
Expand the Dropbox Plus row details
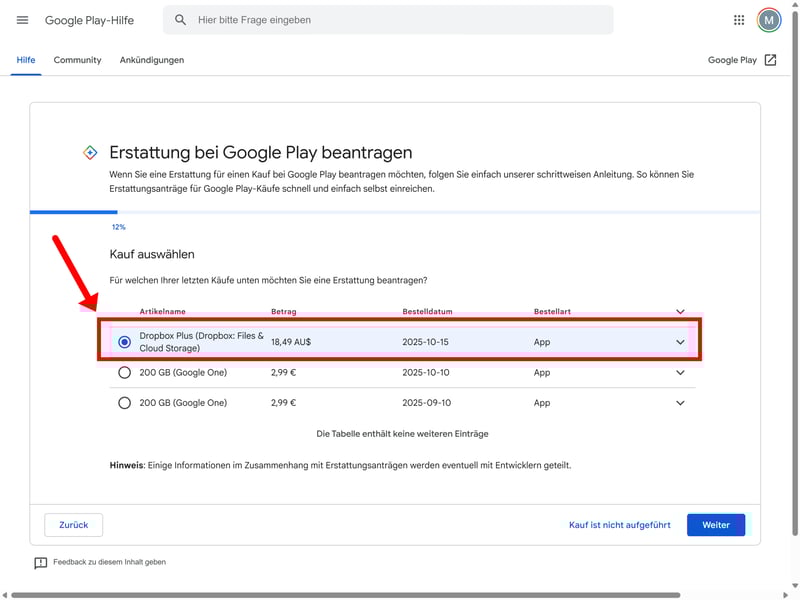point(681,342)
